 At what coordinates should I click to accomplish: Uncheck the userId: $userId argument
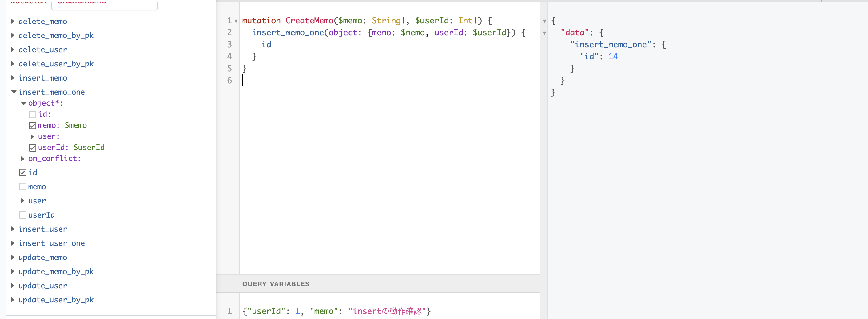[x=33, y=148]
